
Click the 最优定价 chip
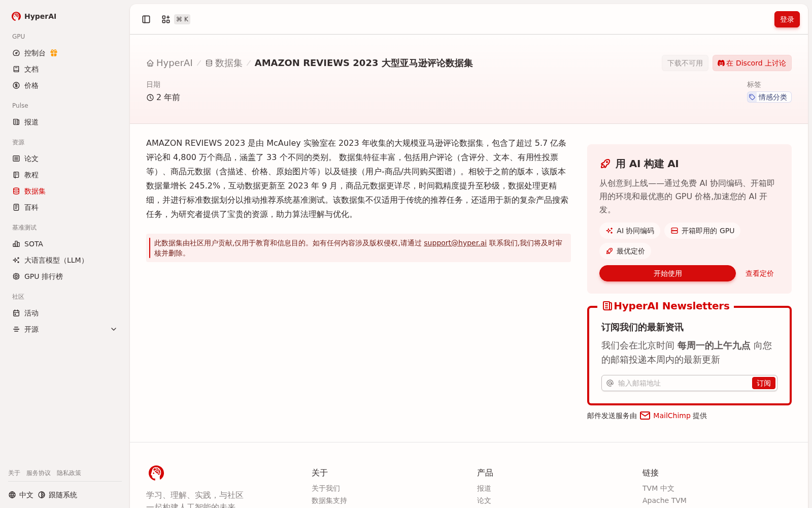tap(625, 251)
